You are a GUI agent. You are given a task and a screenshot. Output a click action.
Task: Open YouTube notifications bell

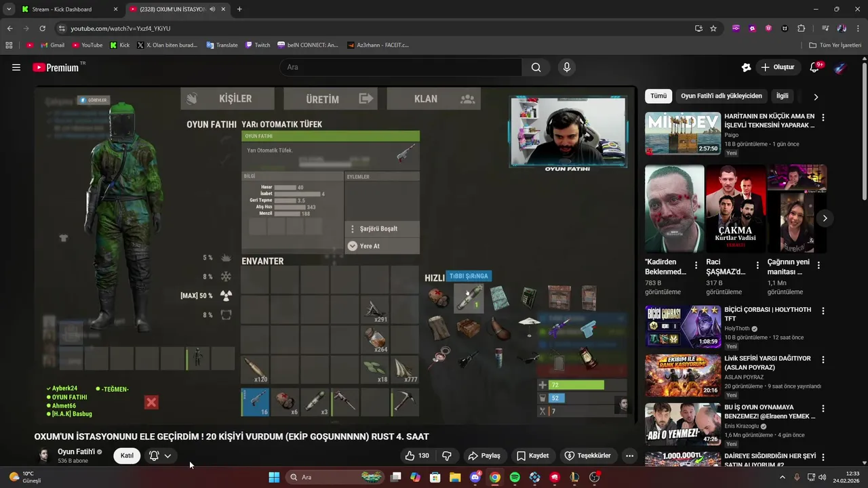[815, 67]
